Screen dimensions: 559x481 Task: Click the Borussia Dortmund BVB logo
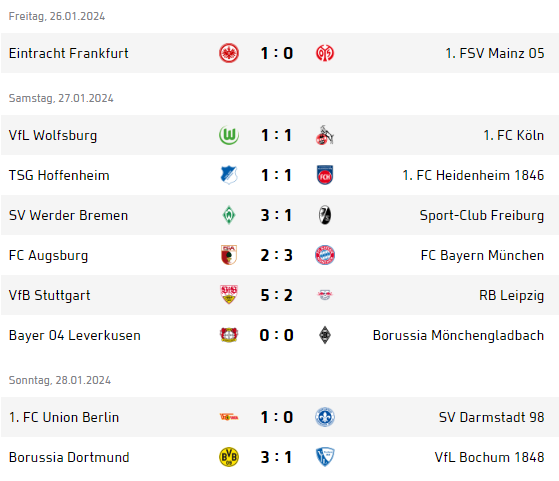(x=229, y=457)
